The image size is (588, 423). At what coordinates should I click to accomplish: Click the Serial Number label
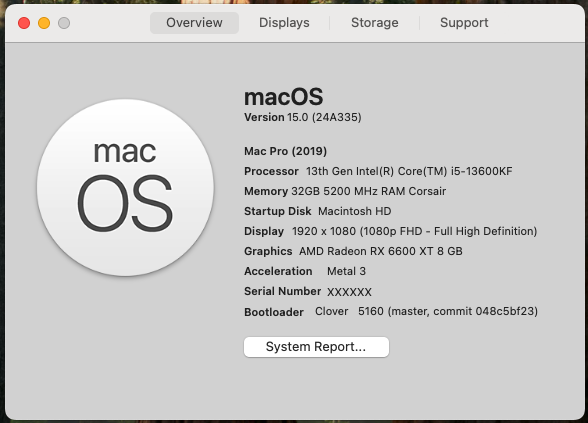pyautogui.click(x=282, y=291)
